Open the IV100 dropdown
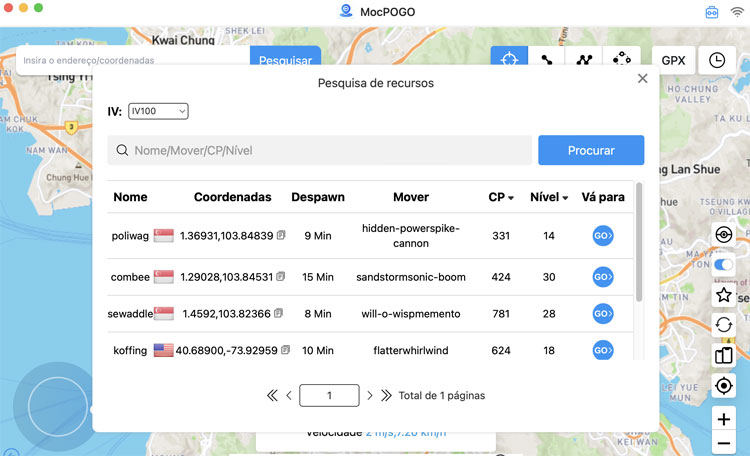Image resolution: width=750 pixels, height=456 pixels. 158,111
